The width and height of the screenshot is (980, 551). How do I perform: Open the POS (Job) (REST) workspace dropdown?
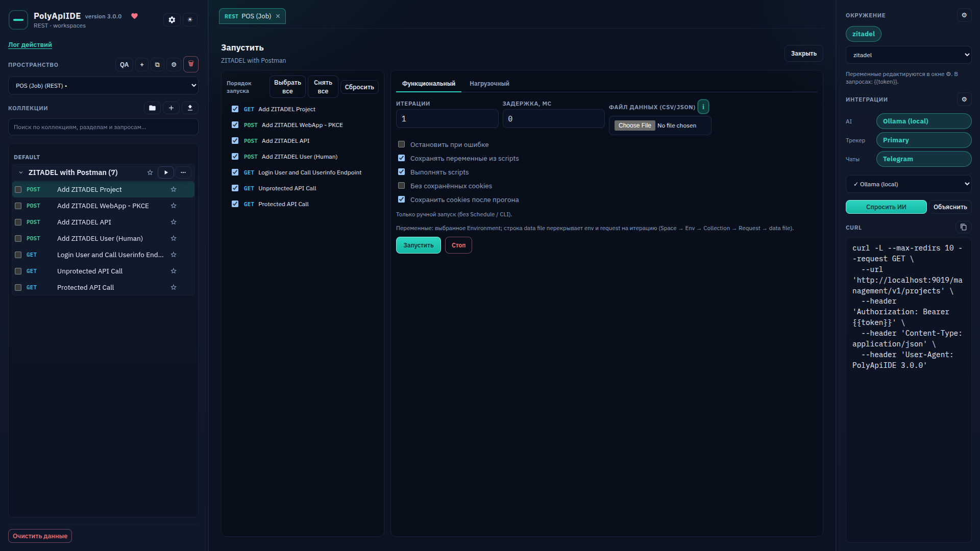[x=103, y=86]
